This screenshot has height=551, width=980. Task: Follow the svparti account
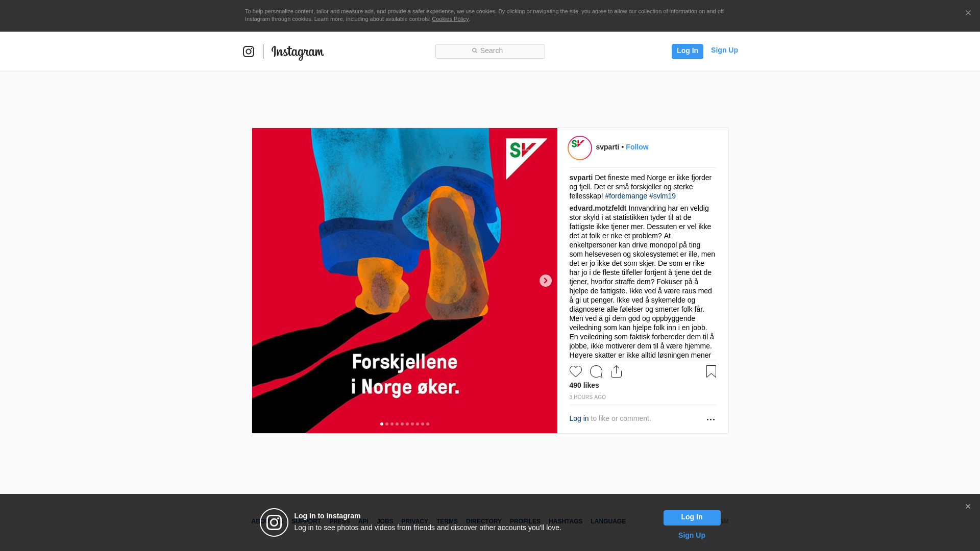click(x=637, y=147)
